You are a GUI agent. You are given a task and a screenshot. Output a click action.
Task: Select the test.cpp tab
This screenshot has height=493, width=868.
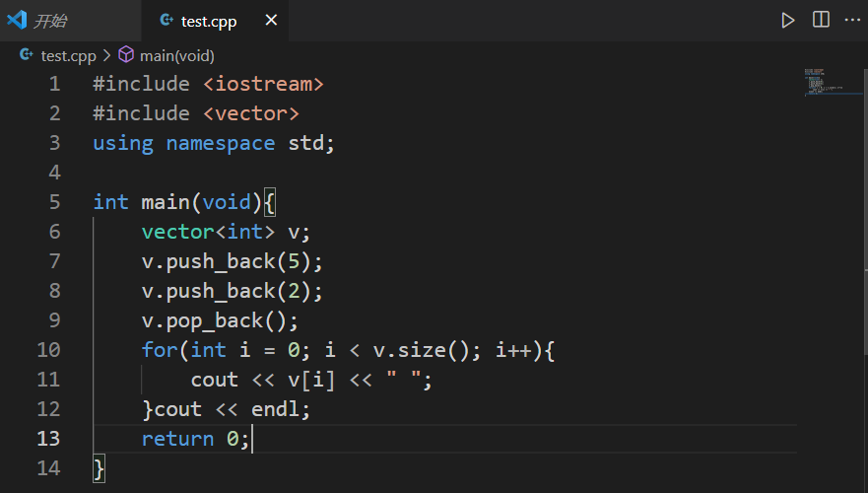pyautogui.click(x=209, y=21)
